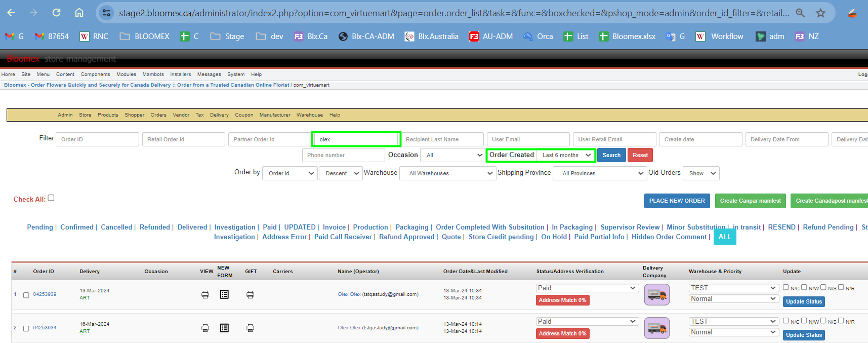
Task: Open the zoom magnifier icon in address bar
Action: tap(800, 13)
